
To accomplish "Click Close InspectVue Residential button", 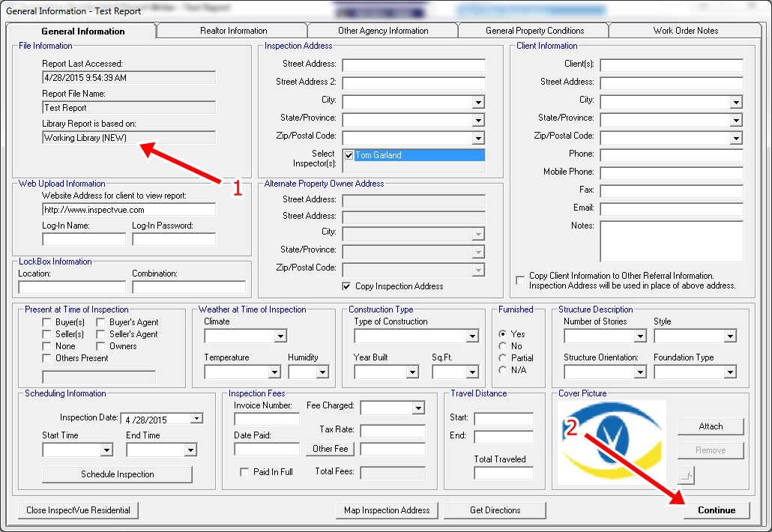I will 78,510.
